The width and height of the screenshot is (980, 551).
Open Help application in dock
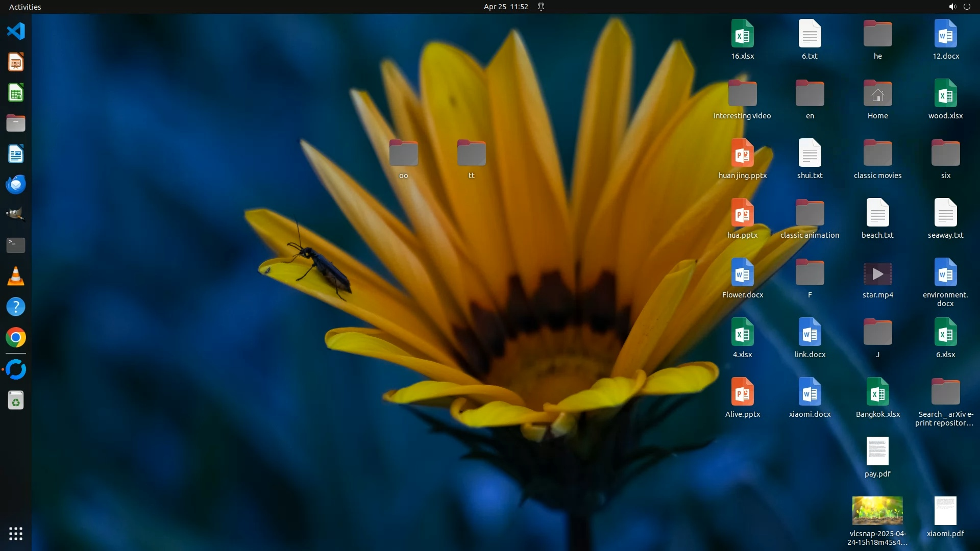coord(16,307)
